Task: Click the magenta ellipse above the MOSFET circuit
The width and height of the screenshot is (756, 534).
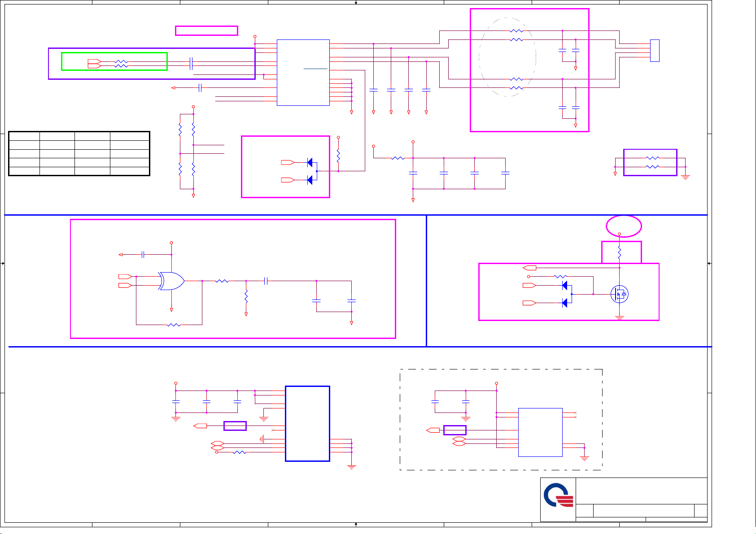Action: coord(624,226)
